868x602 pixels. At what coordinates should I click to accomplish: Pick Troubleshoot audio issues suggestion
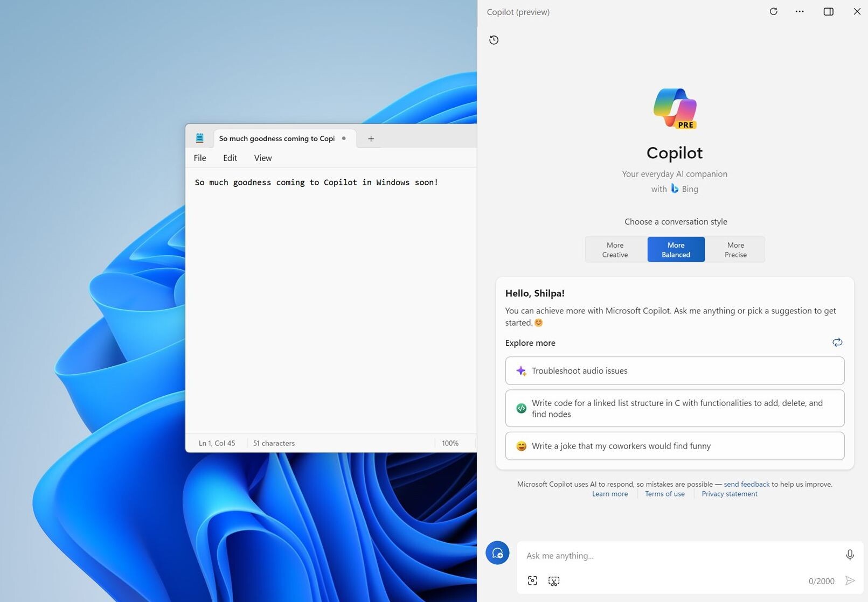click(675, 370)
